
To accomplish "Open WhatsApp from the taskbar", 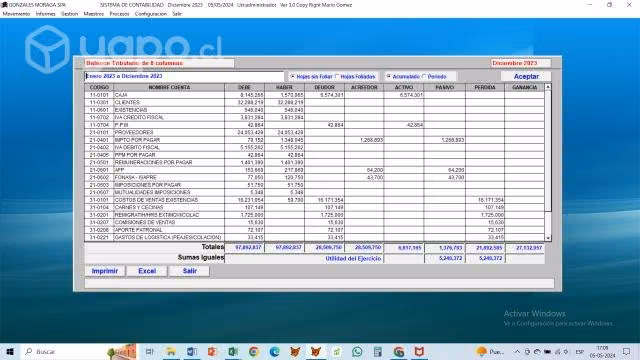I will pos(357,351).
